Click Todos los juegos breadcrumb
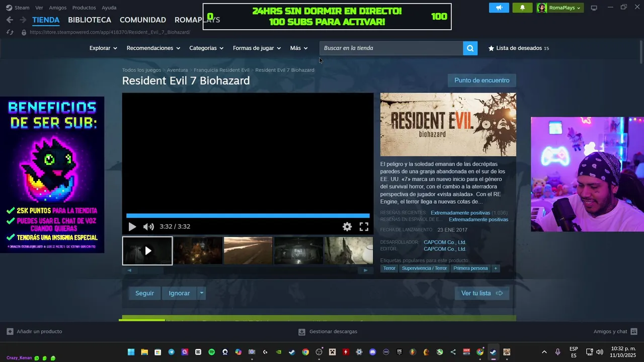This screenshot has height=362, width=644. (141, 70)
